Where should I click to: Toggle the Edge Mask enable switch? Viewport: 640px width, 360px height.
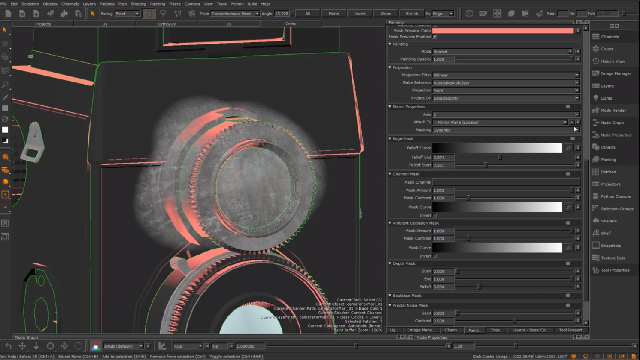coord(572,139)
